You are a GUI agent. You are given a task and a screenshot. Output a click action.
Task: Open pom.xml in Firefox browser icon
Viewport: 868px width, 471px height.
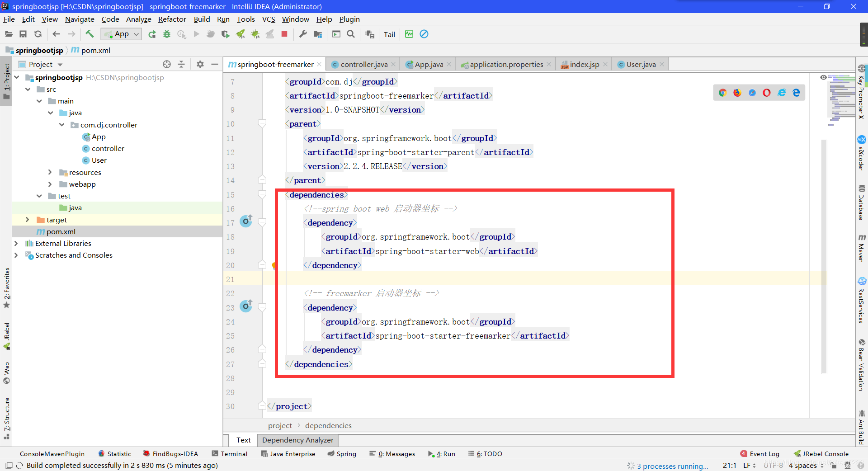click(x=737, y=93)
